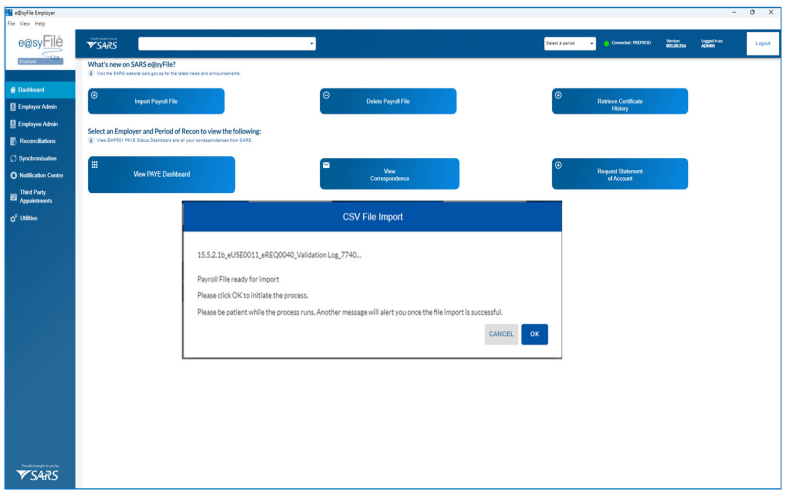Click envelope icon on View Correspondence
Image resolution: width=786 pixels, height=490 pixels.
tap(327, 165)
